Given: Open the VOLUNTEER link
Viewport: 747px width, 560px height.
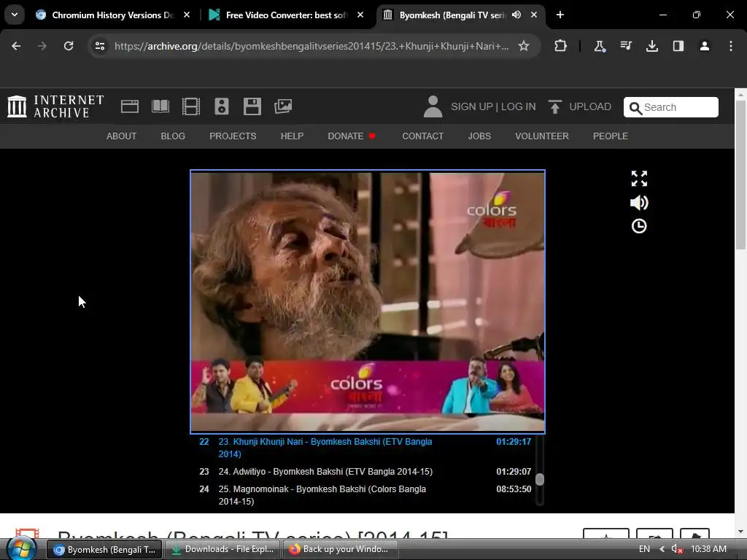Looking at the screenshot, I should coord(542,136).
